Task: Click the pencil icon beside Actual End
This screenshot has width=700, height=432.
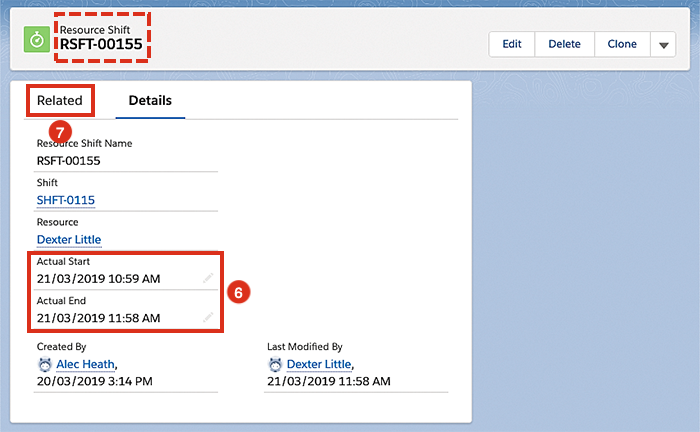Action: coord(208,317)
